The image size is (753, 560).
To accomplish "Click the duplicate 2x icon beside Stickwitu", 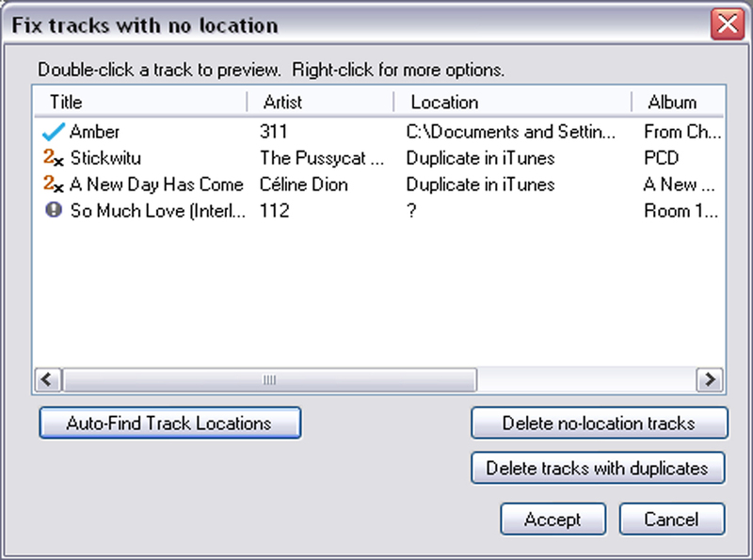I will tap(53, 157).
